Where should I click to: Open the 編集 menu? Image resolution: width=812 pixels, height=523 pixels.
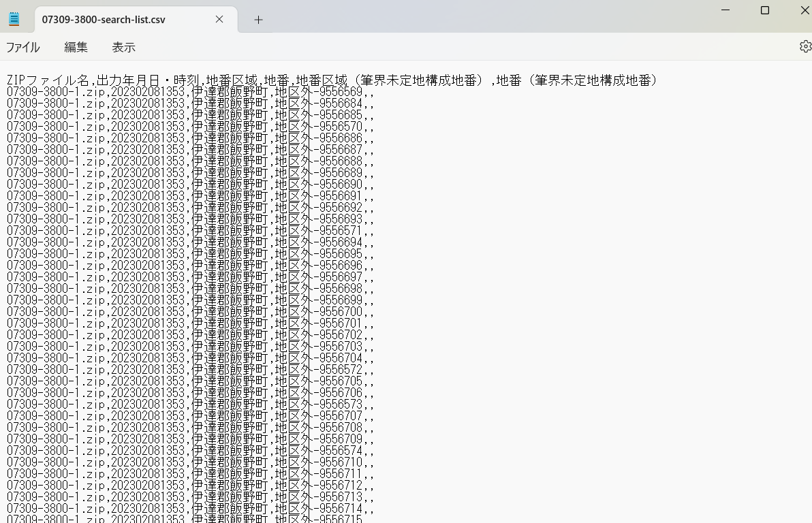pos(76,47)
